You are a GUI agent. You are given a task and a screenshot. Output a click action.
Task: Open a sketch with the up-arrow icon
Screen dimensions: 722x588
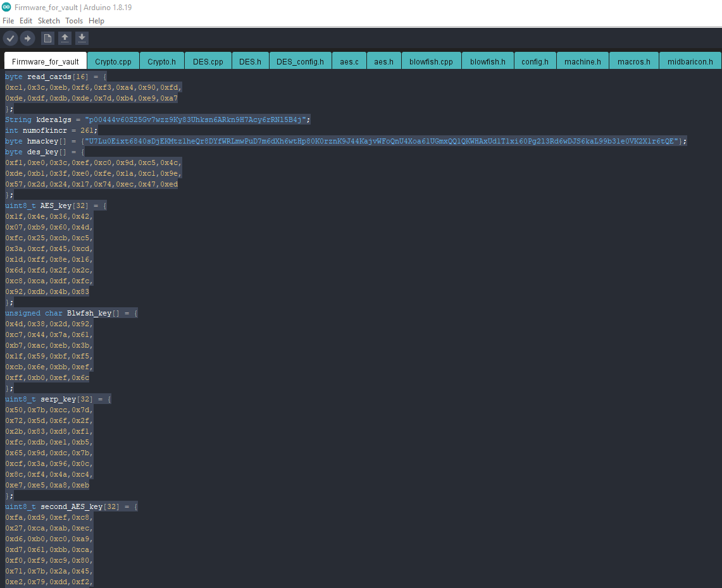(65, 38)
